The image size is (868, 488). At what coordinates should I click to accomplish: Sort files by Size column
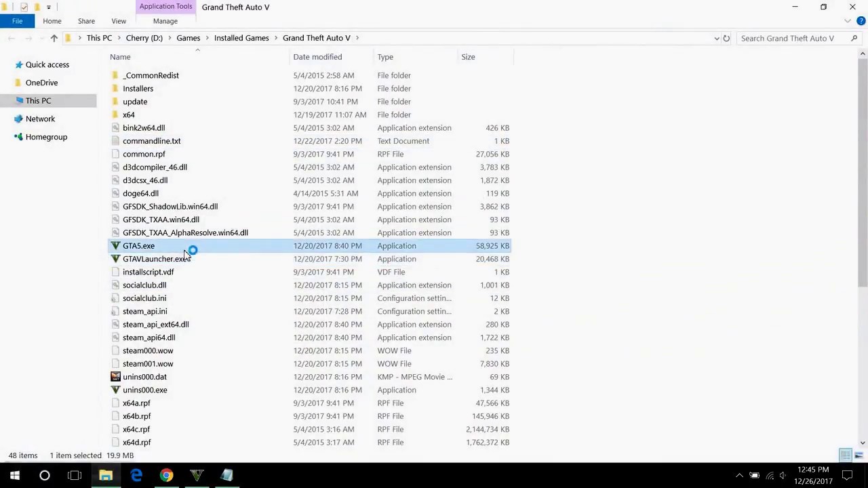(x=486, y=57)
